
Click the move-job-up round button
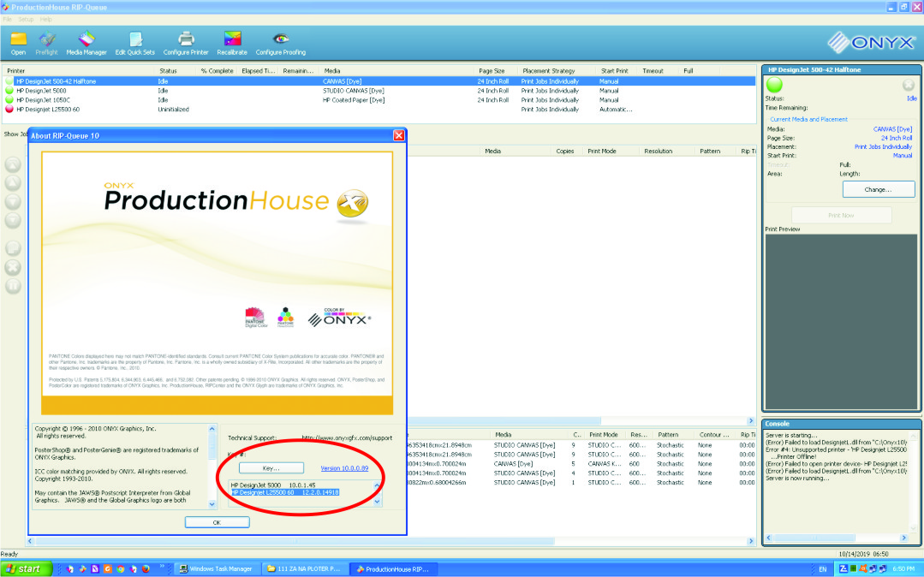click(13, 182)
